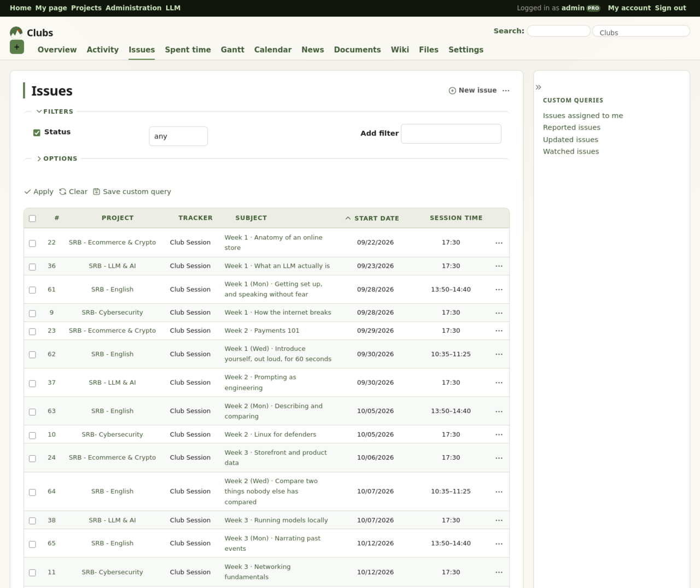Select the checkbox for issue 62

tap(32, 355)
